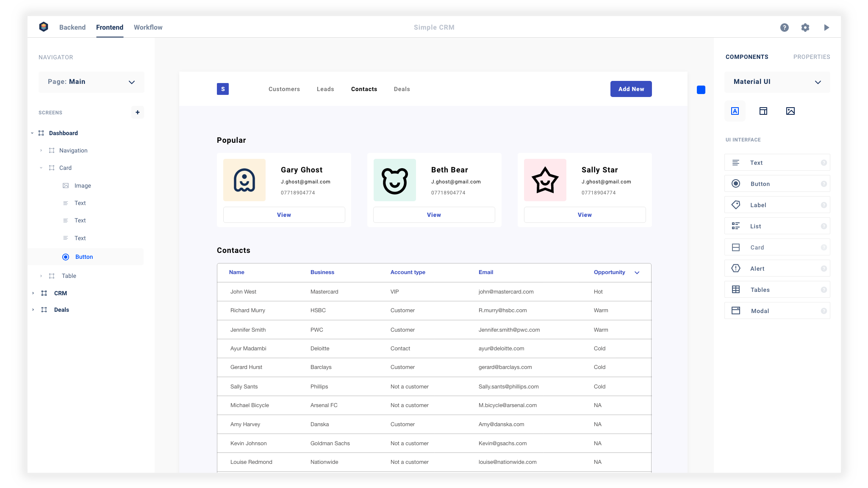Click View on Beth Bear card
This screenshot has height=488, width=868.
click(x=434, y=215)
